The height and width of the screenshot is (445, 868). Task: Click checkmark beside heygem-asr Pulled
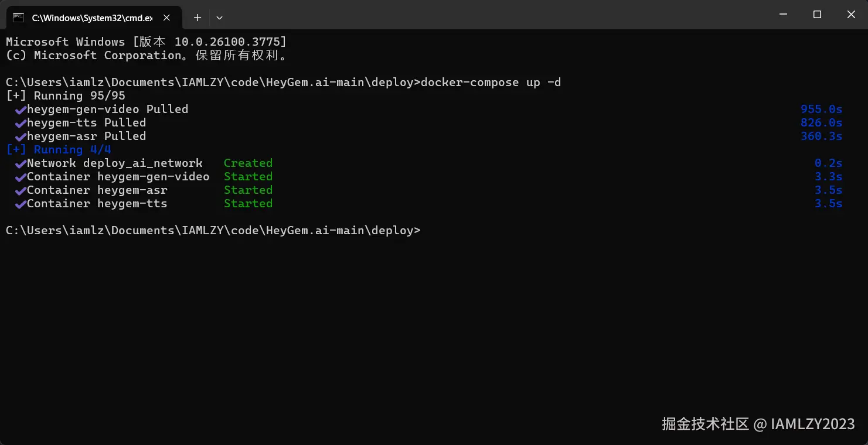tap(21, 136)
